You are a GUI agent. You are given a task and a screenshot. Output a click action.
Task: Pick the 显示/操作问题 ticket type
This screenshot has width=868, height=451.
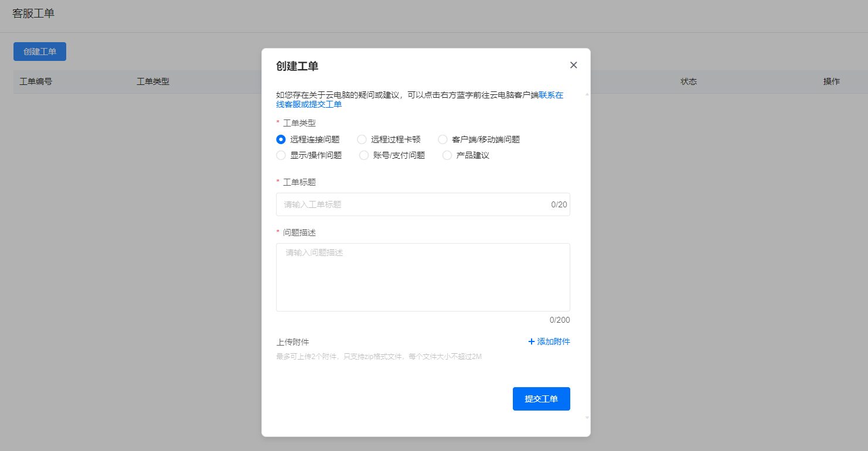tap(281, 155)
